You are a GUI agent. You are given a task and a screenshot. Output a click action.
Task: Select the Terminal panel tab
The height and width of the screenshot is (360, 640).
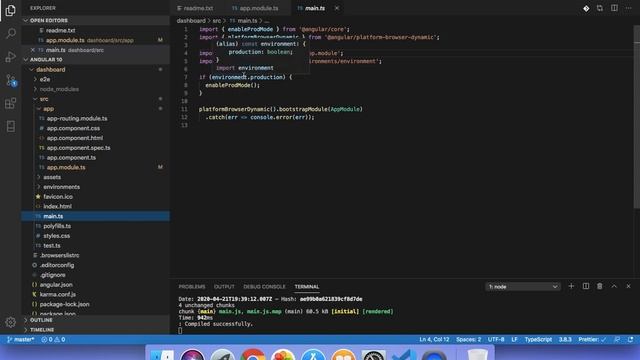coord(307,287)
